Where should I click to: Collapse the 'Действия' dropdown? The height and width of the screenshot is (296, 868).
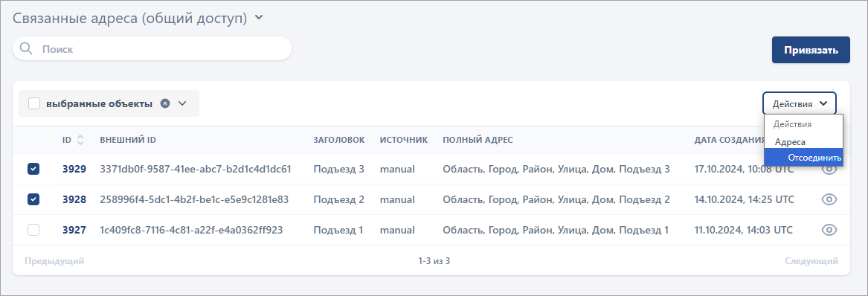(800, 103)
